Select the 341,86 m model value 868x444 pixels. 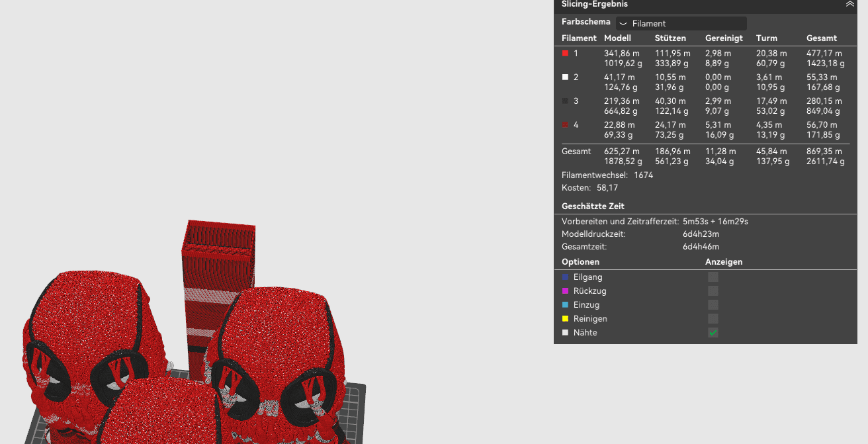(622, 54)
